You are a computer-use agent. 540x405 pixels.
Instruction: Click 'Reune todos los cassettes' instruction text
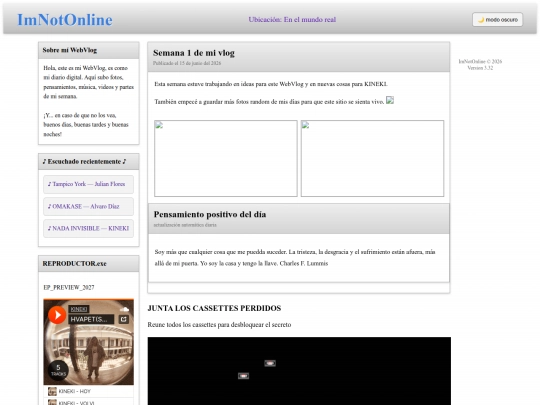click(219, 325)
